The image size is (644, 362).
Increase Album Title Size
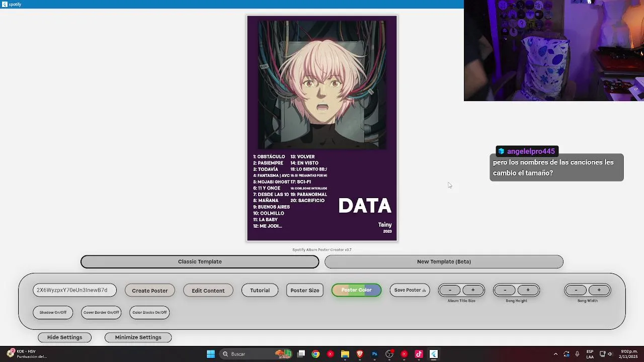[473, 290]
